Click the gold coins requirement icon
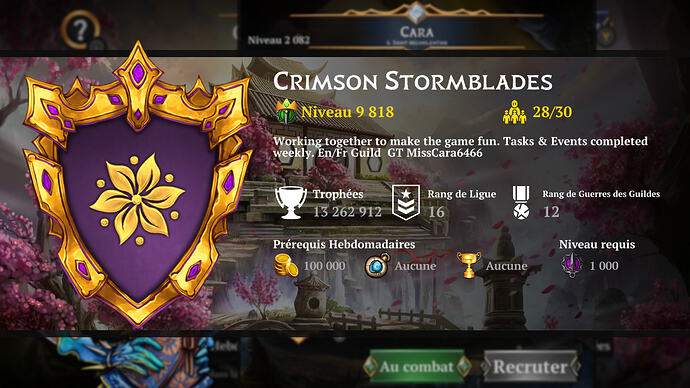 pos(286,265)
